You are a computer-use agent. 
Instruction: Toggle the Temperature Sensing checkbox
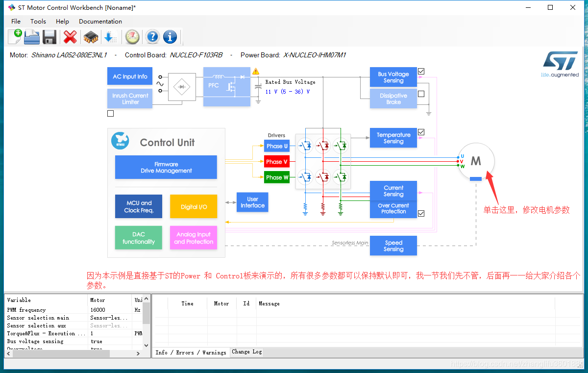[x=421, y=132]
